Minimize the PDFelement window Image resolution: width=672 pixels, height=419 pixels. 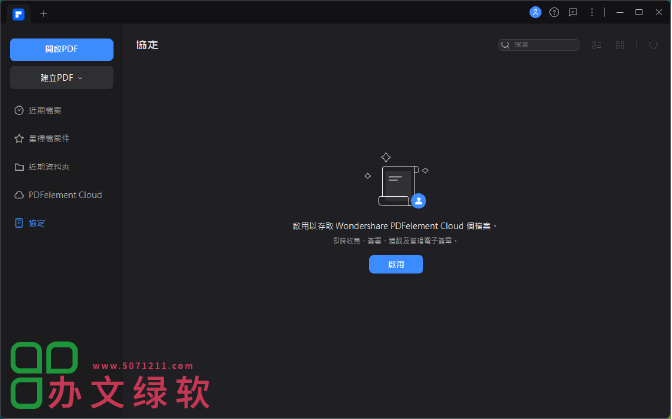pyautogui.click(x=620, y=12)
